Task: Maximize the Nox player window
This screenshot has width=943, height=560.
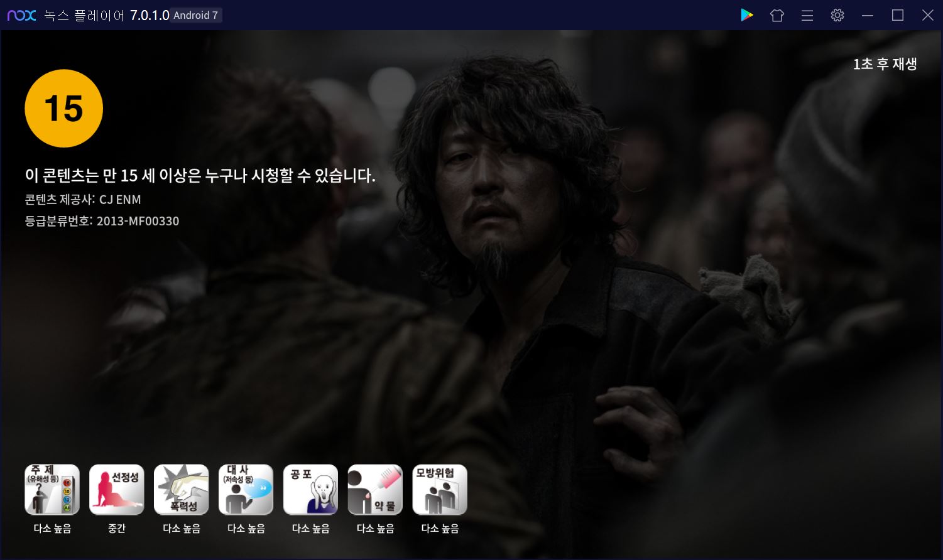Action: pyautogui.click(x=898, y=15)
